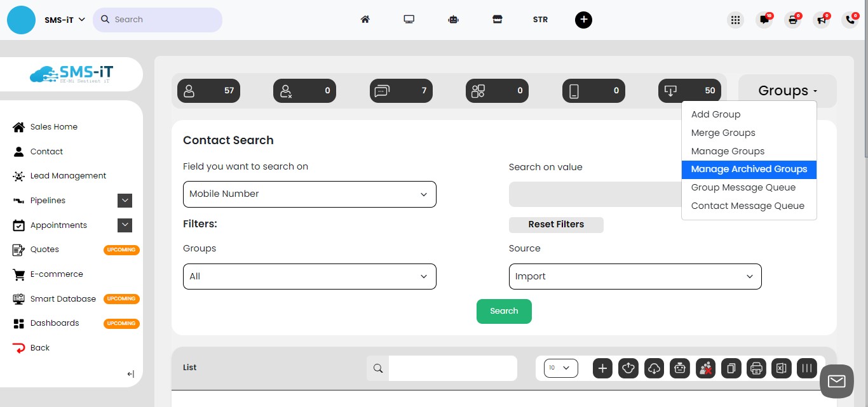This screenshot has width=868, height=407.
Task: Open the Excel export icon in list toolbar
Action: point(781,368)
